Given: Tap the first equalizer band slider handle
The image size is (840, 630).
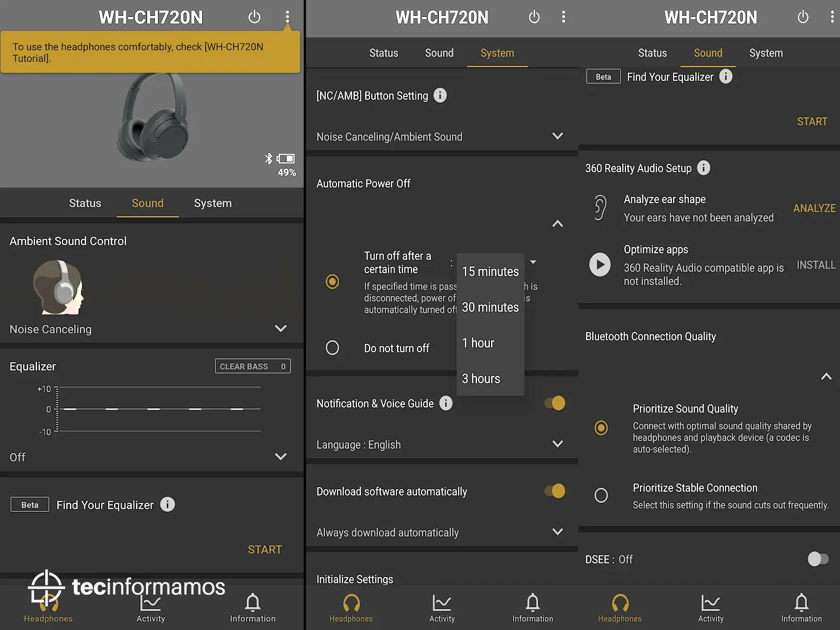Looking at the screenshot, I should pos(70,409).
